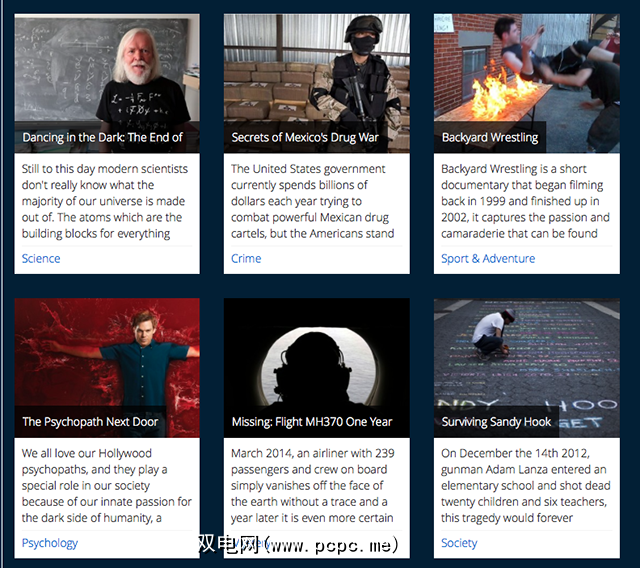Follow the Sport & Adventure category link
This screenshot has width=640, height=568.
[x=488, y=259]
